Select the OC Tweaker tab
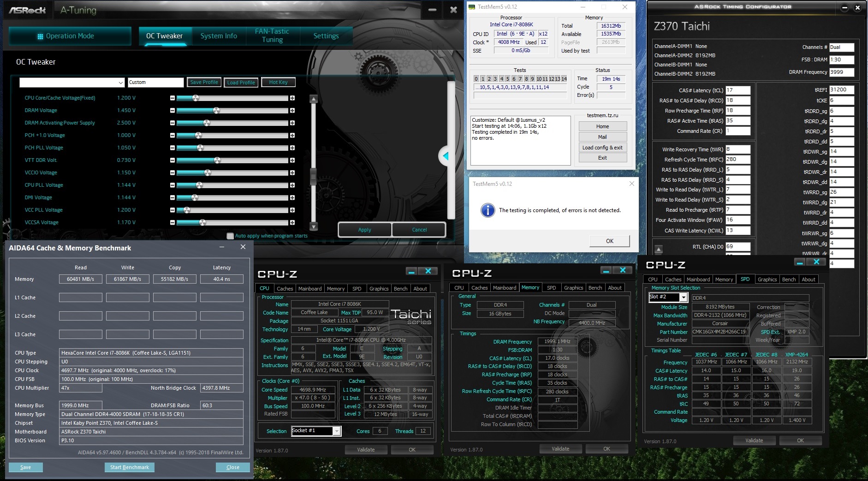The width and height of the screenshot is (868, 481). [x=164, y=36]
